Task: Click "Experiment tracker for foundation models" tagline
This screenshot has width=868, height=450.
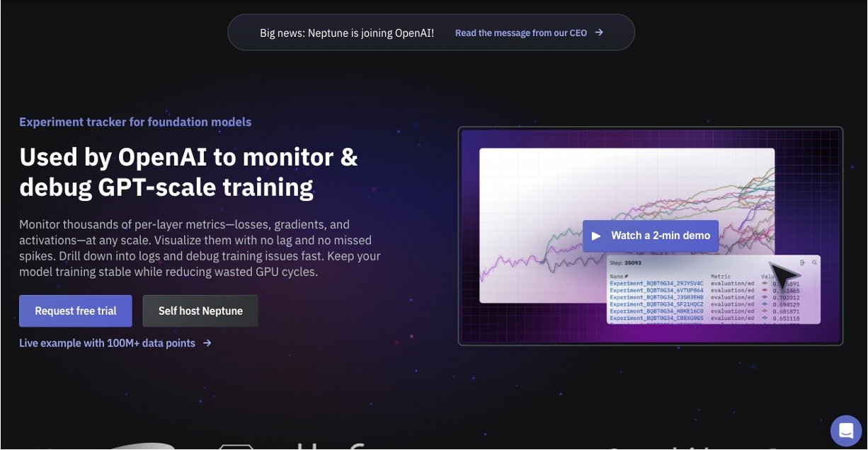Action: tap(135, 122)
